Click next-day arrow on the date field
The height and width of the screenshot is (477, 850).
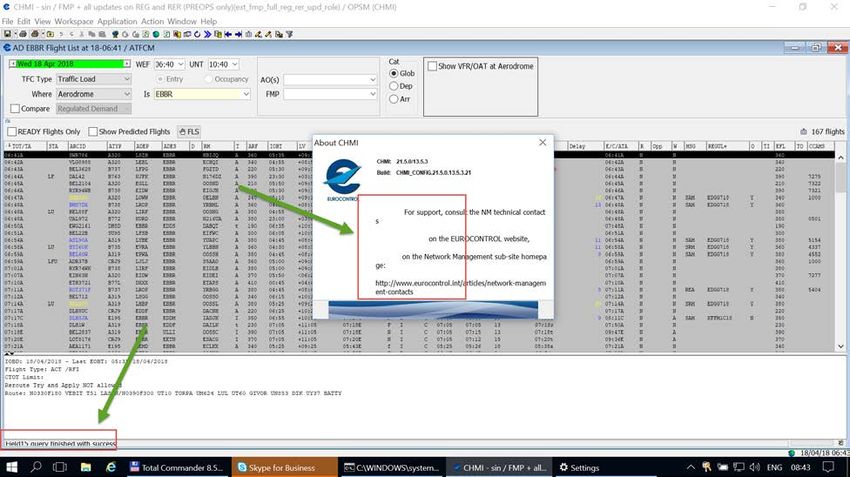(126, 64)
